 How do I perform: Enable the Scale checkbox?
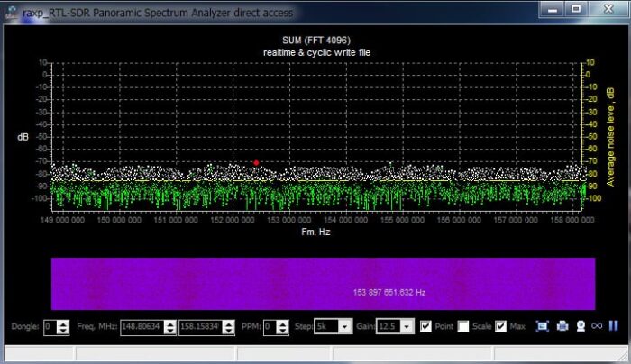463,326
